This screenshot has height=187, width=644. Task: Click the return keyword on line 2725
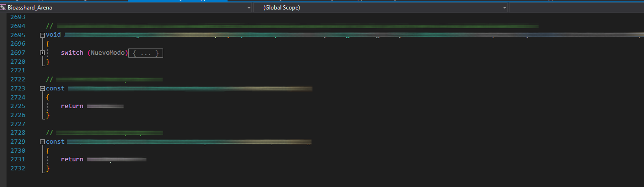pos(72,106)
